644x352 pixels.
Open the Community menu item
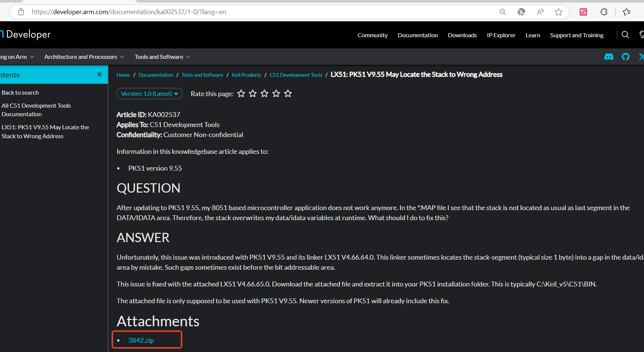pos(372,35)
